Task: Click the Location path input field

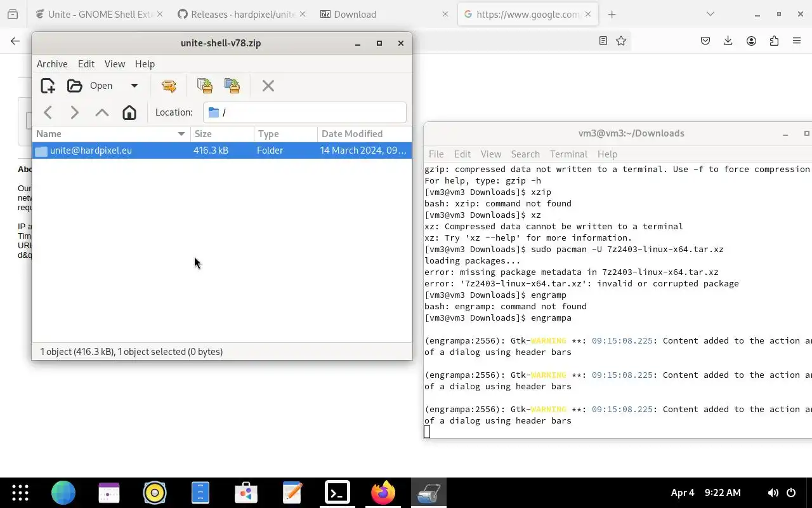Action: pyautogui.click(x=304, y=112)
